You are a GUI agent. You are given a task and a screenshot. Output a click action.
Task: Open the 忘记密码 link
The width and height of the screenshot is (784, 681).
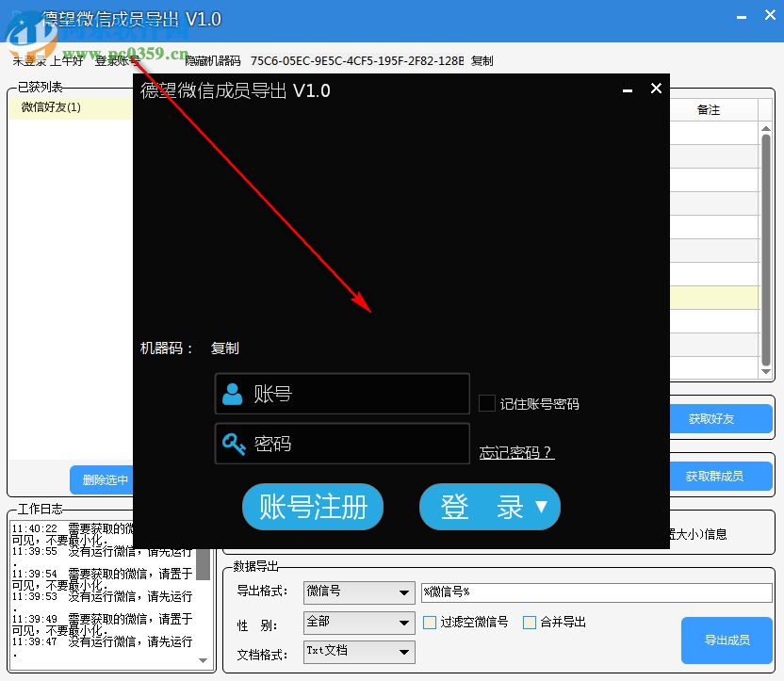point(516,451)
